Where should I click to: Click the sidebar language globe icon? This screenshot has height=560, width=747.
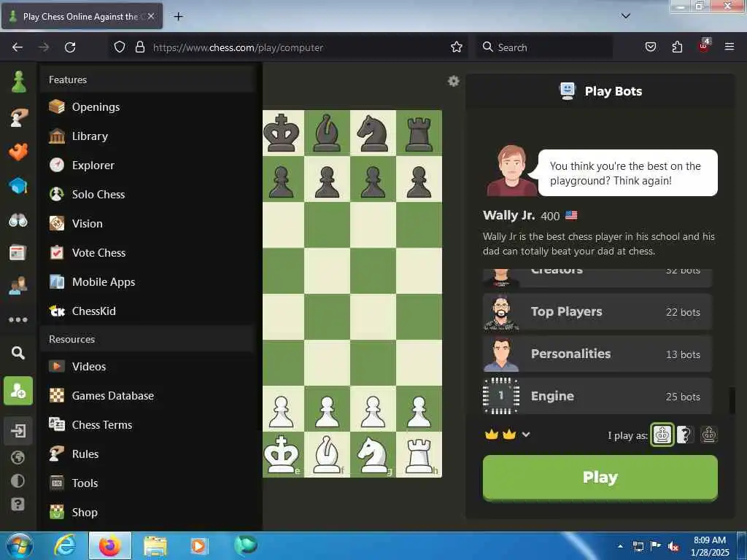[x=18, y=457]
